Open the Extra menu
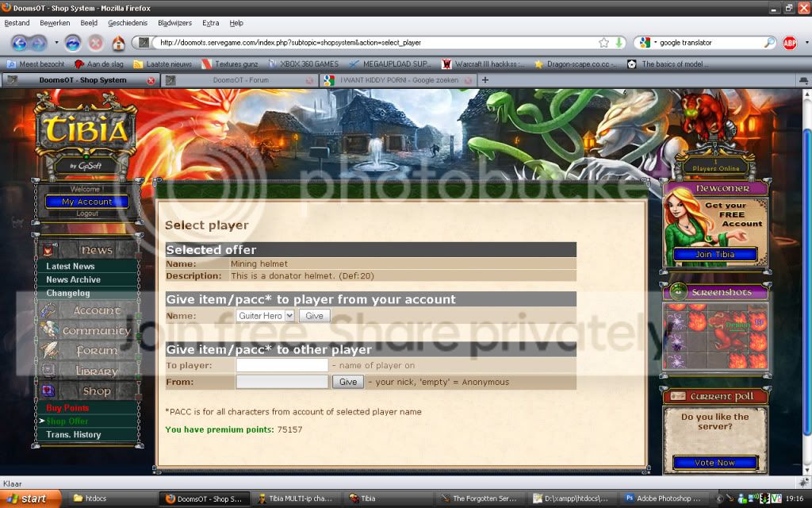The width and height of the screenshot is (812, 508). 210,23
